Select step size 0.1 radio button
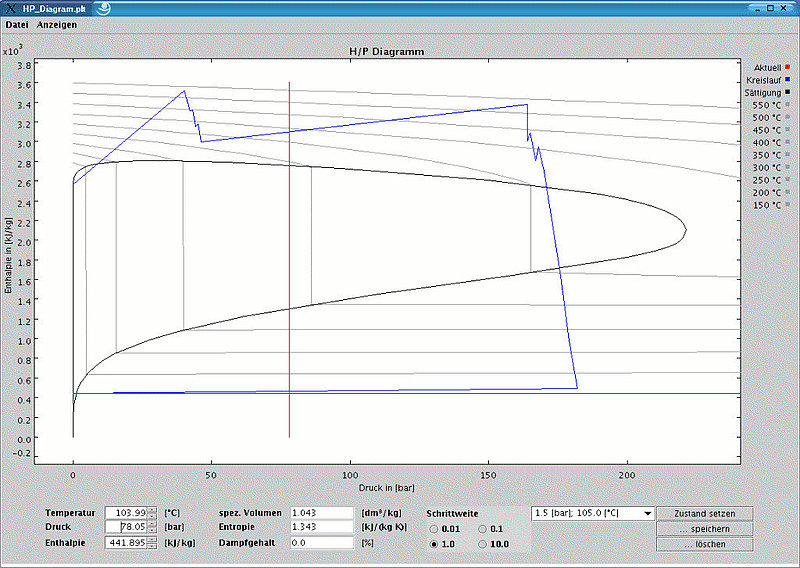Viewport: 800px width, 568px height. coord(482,529)
